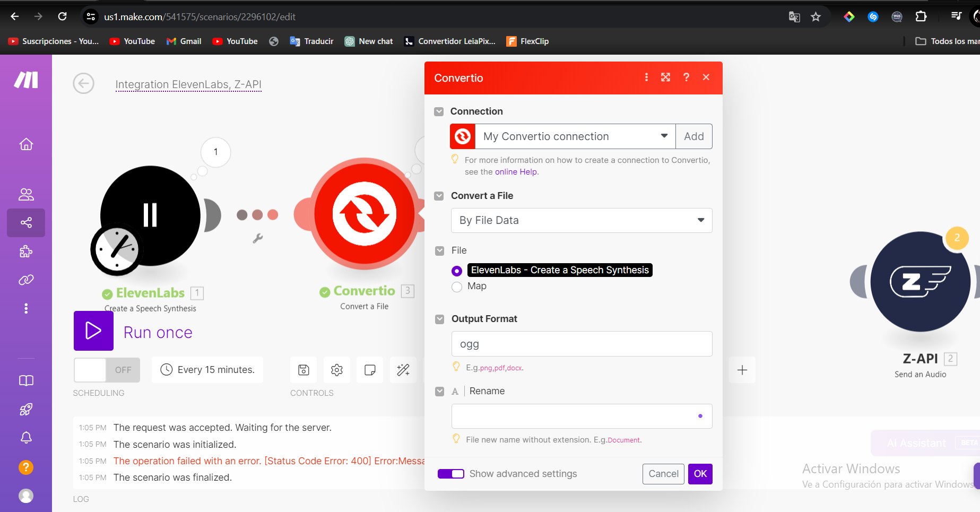
Task: Open Every 15 minutes schedule setting
Action: [x=207, y=370]
